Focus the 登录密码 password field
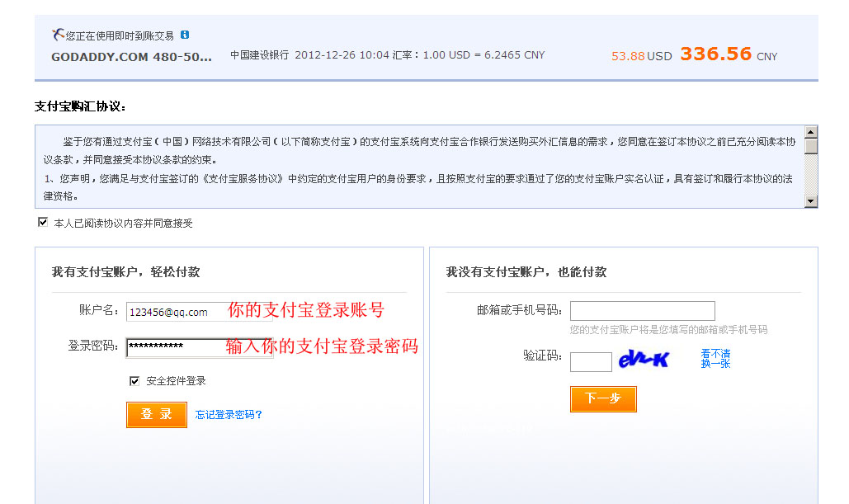 tap(200, 347)
